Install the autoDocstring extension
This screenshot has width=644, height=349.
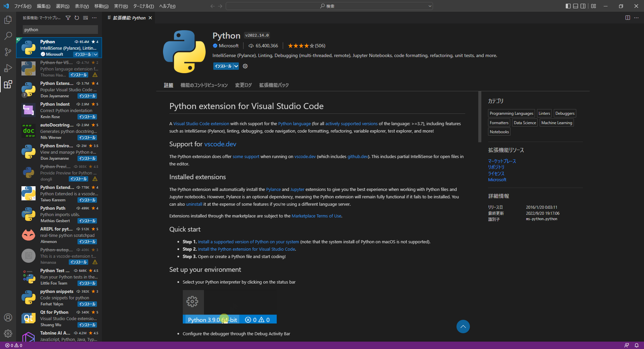(x=87, y=138)
